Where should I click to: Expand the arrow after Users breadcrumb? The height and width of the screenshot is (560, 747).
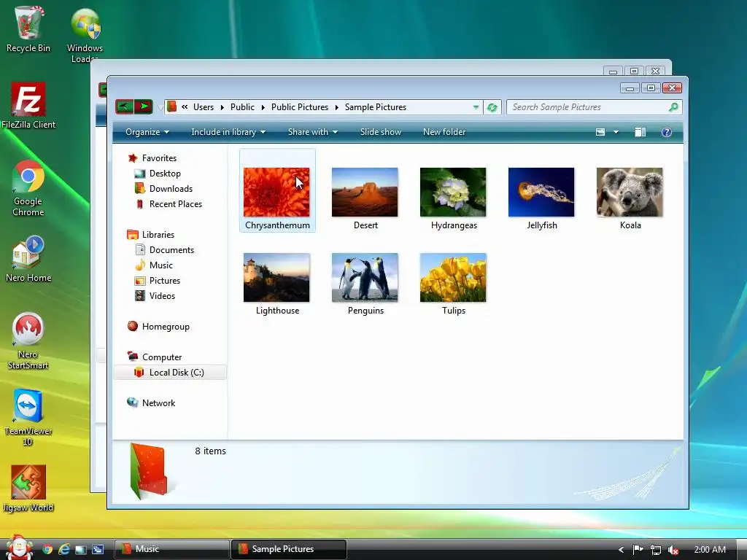tap(222, 107)
